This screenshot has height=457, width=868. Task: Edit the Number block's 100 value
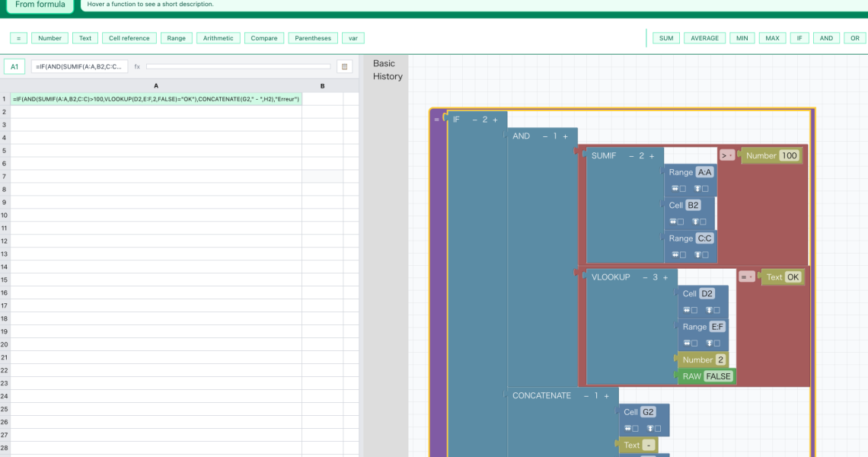tap(790, 156)
